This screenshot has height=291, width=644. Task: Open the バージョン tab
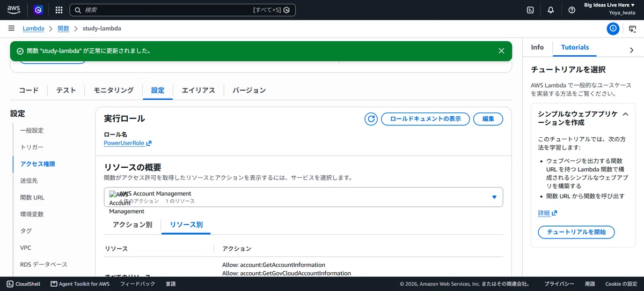point(249,91)
